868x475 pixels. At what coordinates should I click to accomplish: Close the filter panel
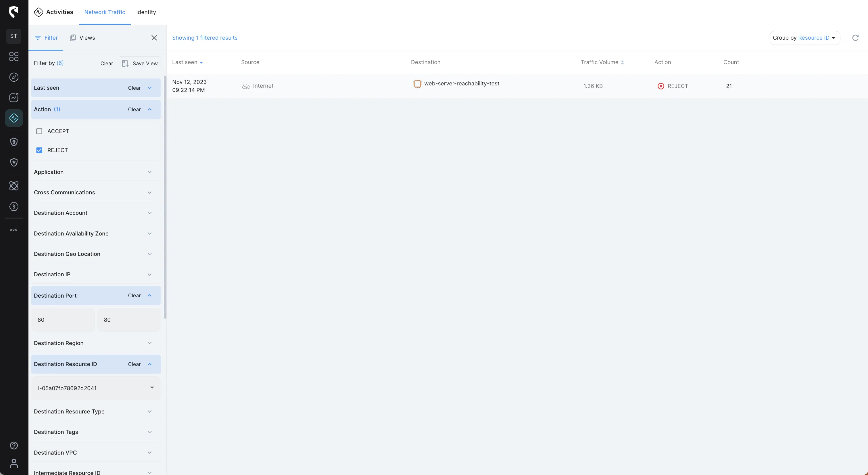click(154, 38)
